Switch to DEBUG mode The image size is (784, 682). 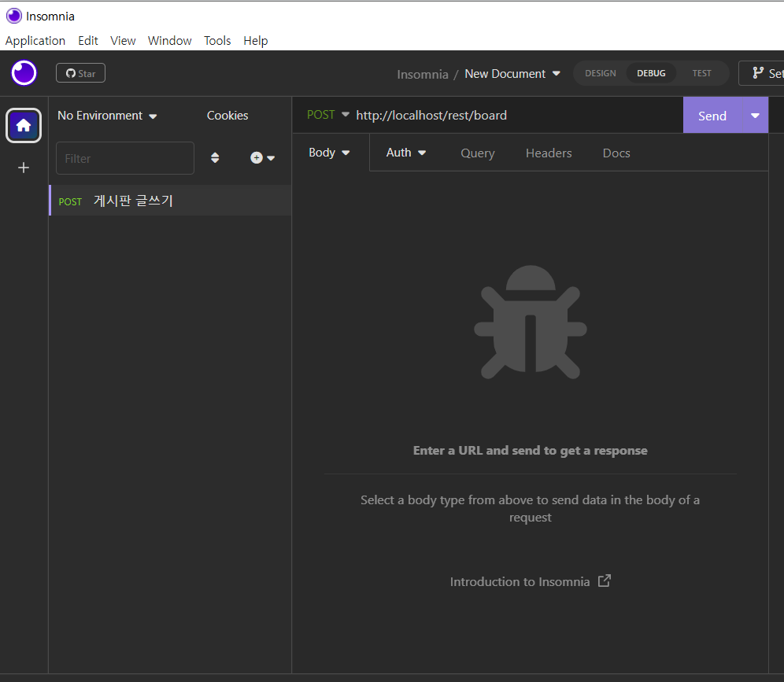pos(651,73)
